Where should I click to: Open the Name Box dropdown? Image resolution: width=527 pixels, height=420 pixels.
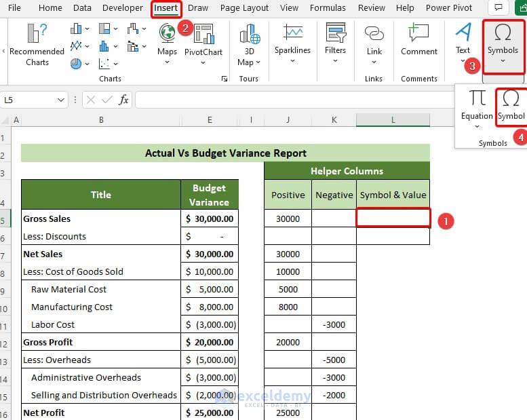tap(61, 100)
